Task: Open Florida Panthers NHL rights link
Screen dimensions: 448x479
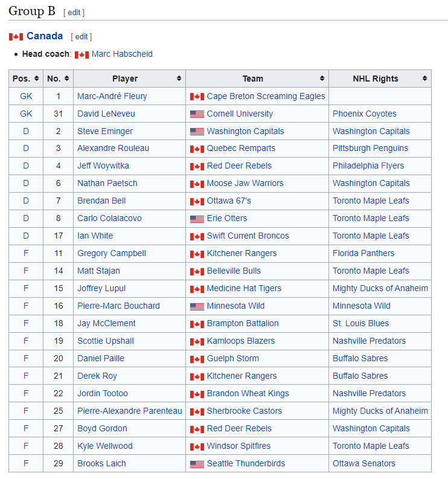Action: pos(363,253)
